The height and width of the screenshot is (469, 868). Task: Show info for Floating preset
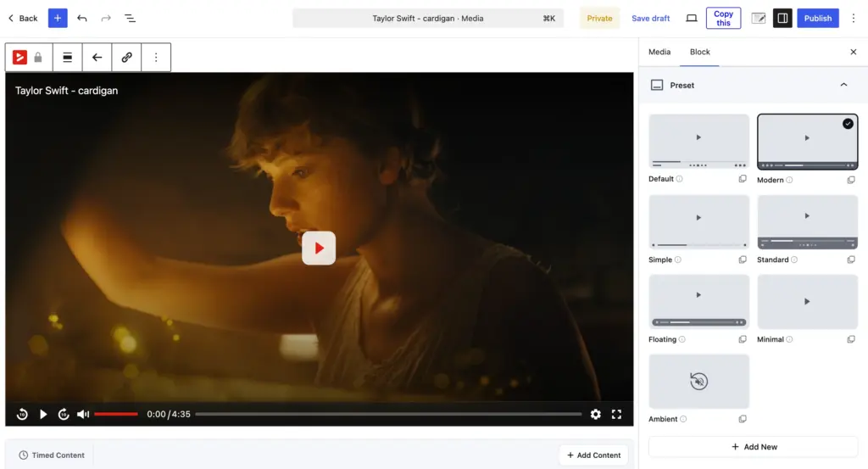tap(682, 339)
